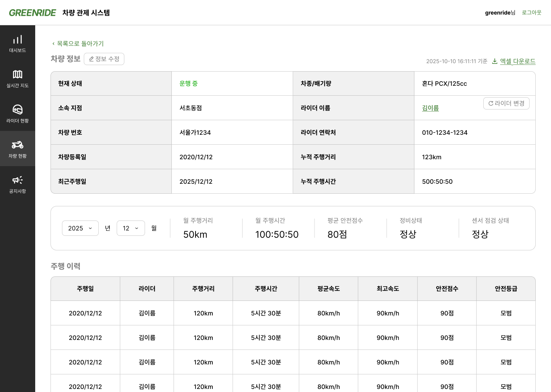Select the motorcycle vehicle status icon
Screen dimensions: 551x392
[18, 145]
